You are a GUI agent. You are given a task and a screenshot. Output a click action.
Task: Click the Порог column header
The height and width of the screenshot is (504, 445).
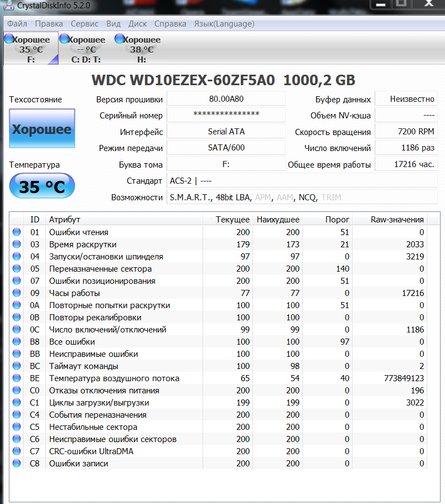327,220
